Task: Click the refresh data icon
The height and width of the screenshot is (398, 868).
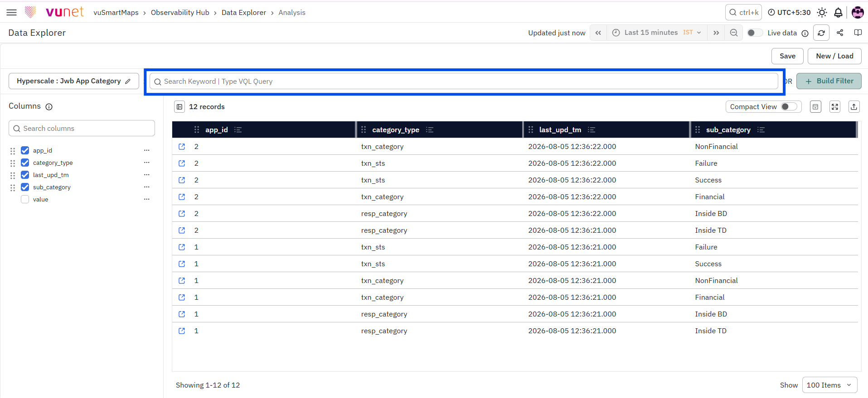Action: click(x=821, y=33)
